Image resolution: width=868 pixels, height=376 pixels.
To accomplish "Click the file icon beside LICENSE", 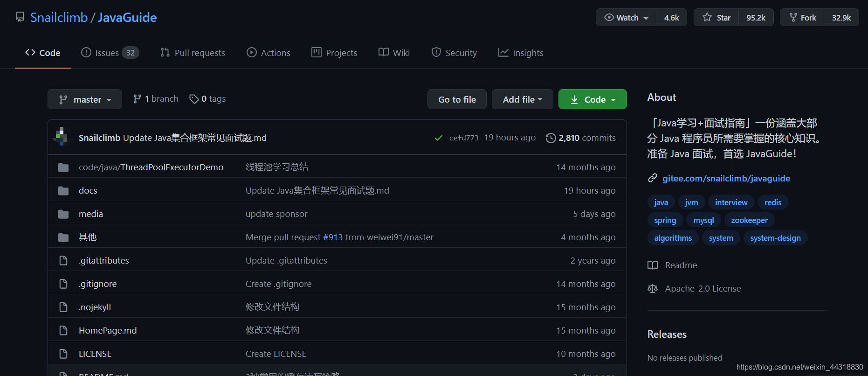I will pyautogui.click(x=63, y=354).
